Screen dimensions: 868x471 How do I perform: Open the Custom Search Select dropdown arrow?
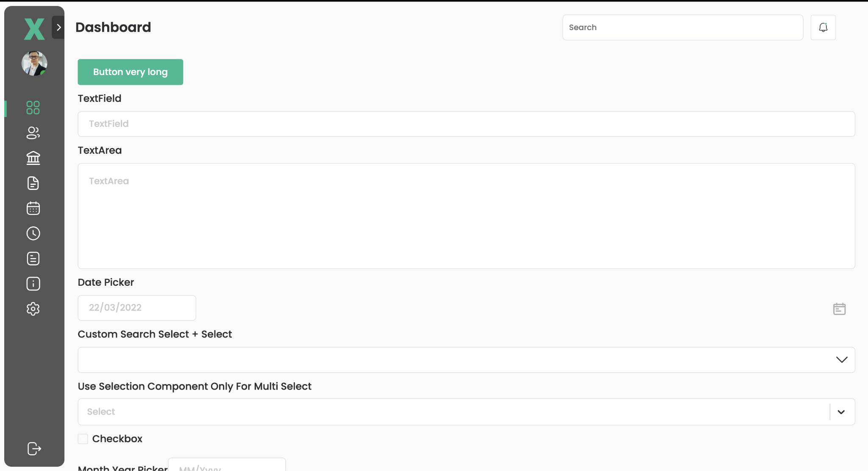tap(841, 360)
